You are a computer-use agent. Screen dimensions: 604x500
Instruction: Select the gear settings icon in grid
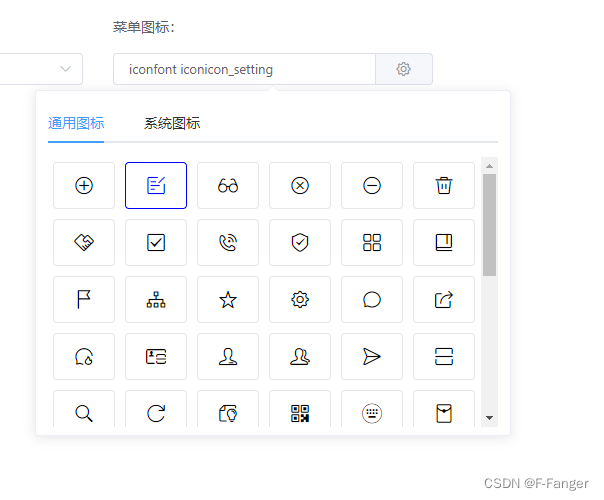click(300, 300)
